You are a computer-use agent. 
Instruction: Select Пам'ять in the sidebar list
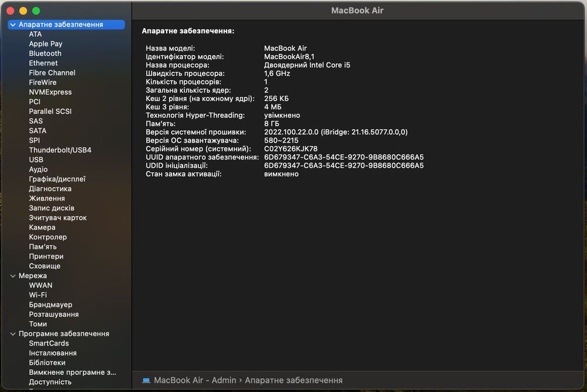[43, 246]
